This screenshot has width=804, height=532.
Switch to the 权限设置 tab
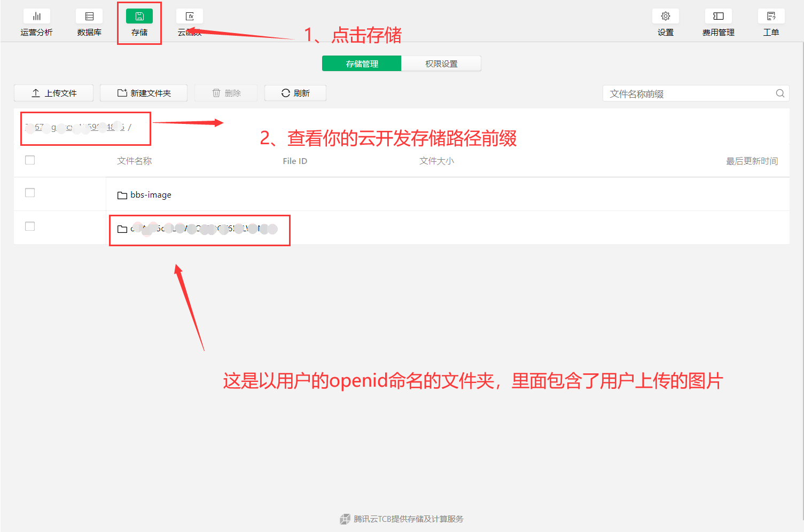tap(441, 64)
